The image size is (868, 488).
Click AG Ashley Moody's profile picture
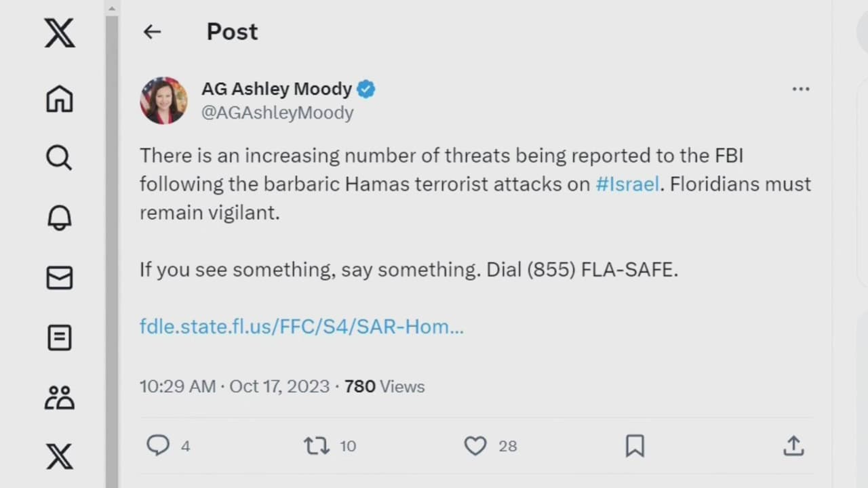click(163, 100)
